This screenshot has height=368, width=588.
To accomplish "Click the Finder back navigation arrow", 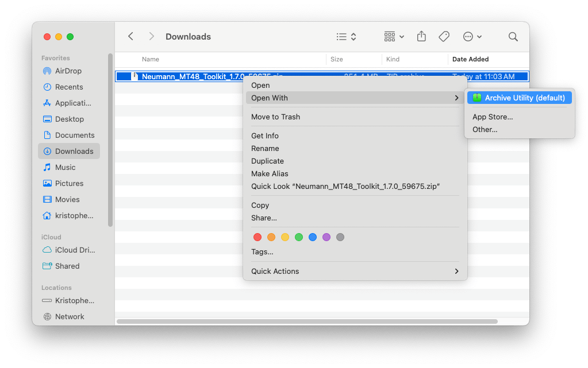I will tap(130, 37).
